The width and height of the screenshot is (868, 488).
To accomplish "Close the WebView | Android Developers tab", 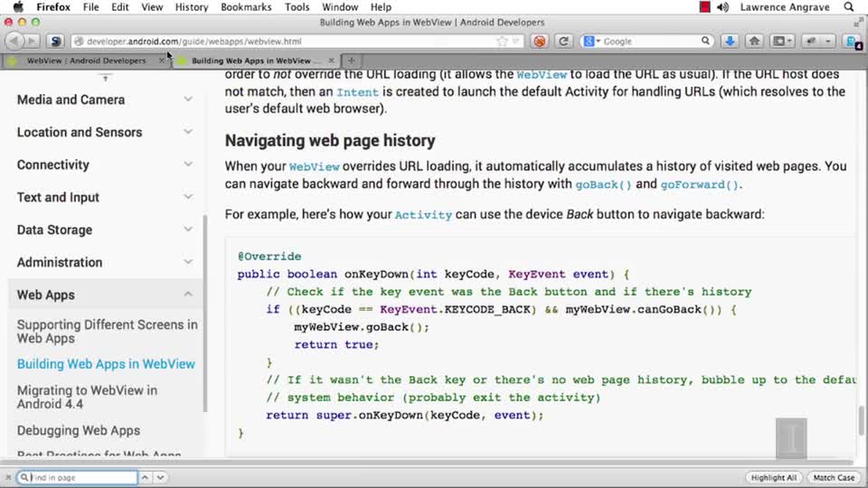I will tap(162, 61).
